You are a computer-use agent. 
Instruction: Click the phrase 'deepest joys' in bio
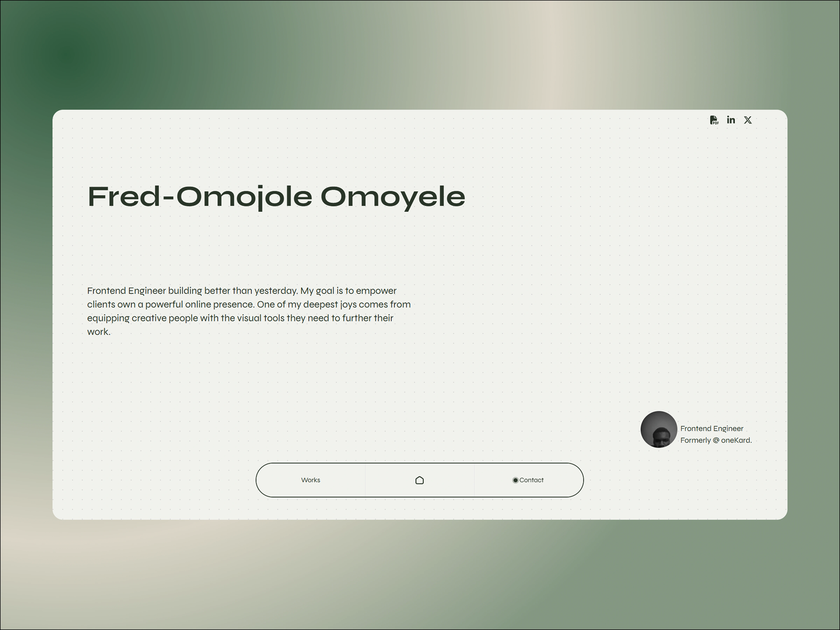tap(330, 304)
